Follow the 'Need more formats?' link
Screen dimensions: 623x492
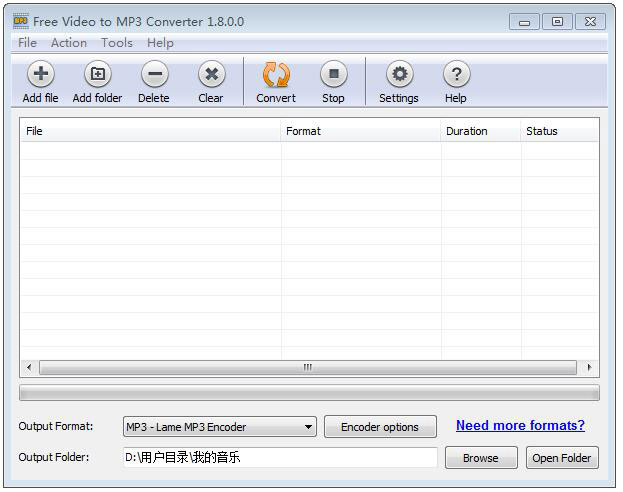520,426
